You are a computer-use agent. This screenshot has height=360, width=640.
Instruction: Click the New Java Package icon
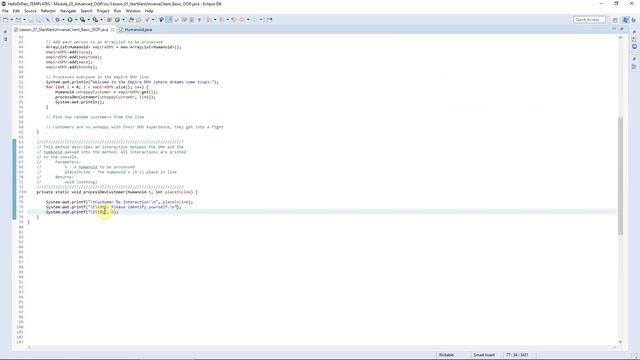(109, 20)
